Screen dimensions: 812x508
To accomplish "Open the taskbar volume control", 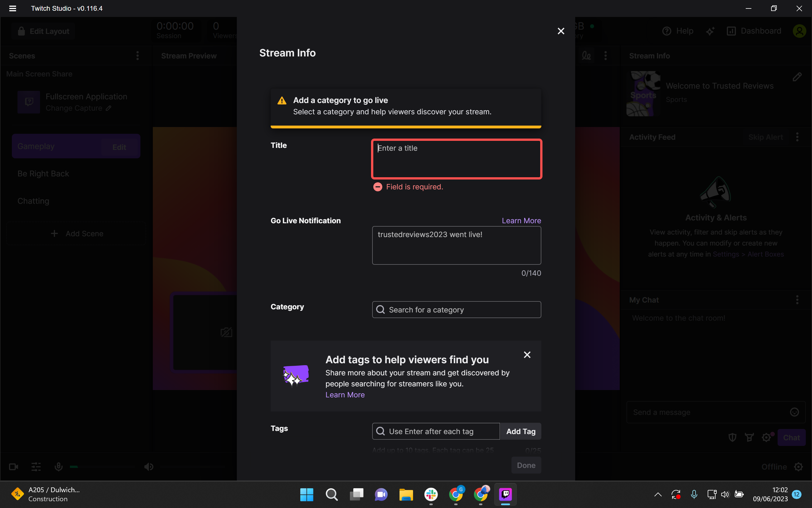I will tap(725, 494).
